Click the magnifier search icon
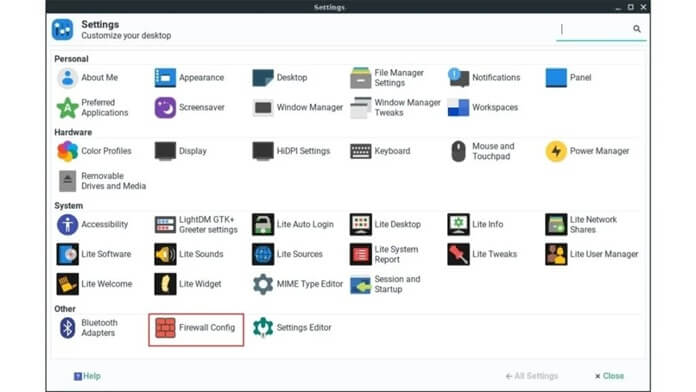Viewport: 696px width, 392px height. click(637, 29)
